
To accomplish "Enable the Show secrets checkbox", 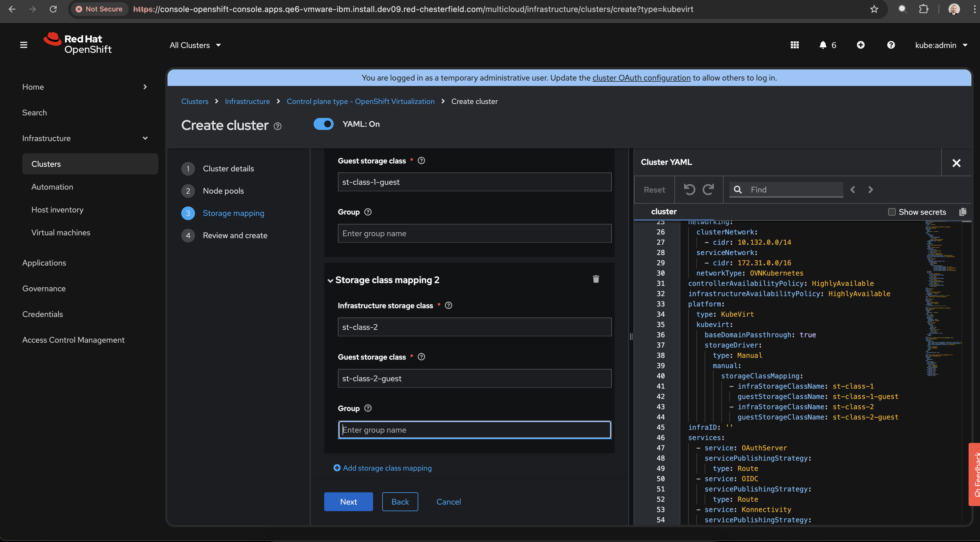I will 891,212.
